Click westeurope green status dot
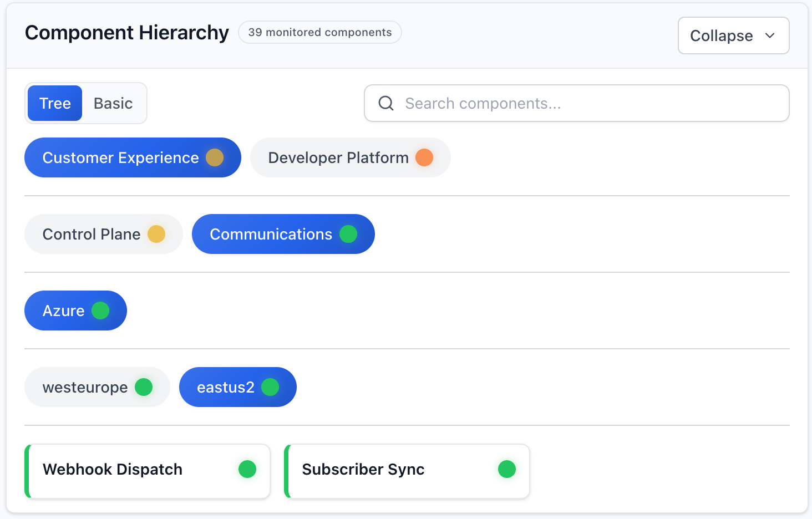 point(144,387)
